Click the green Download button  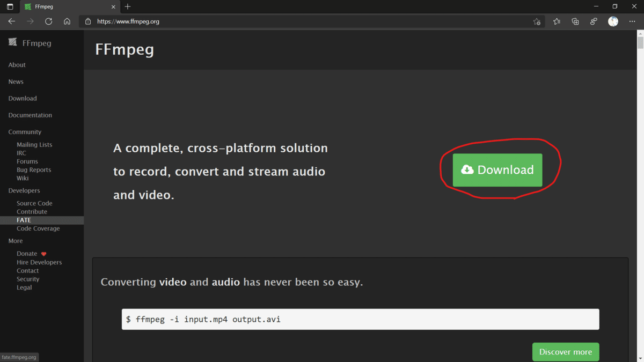497,170
